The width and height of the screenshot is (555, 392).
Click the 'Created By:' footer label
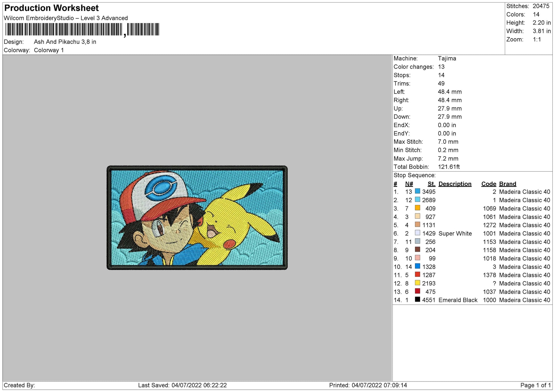(19, 385)
